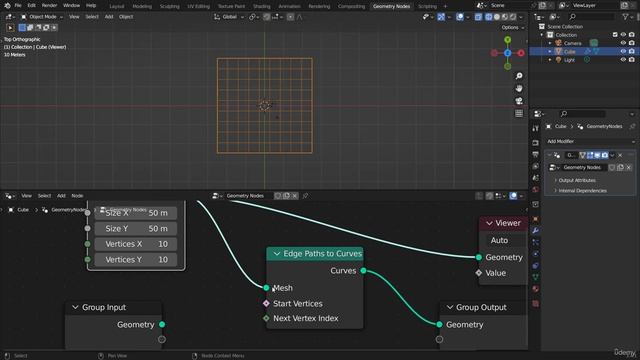Hide the Collection via its eye icon

pos(623,35)
